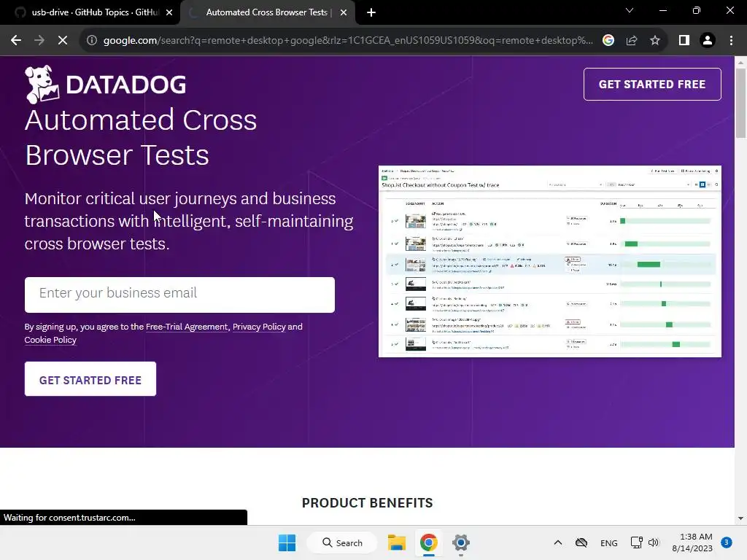
Task: Open the Privacy Policy link
Action: (259, 327)
